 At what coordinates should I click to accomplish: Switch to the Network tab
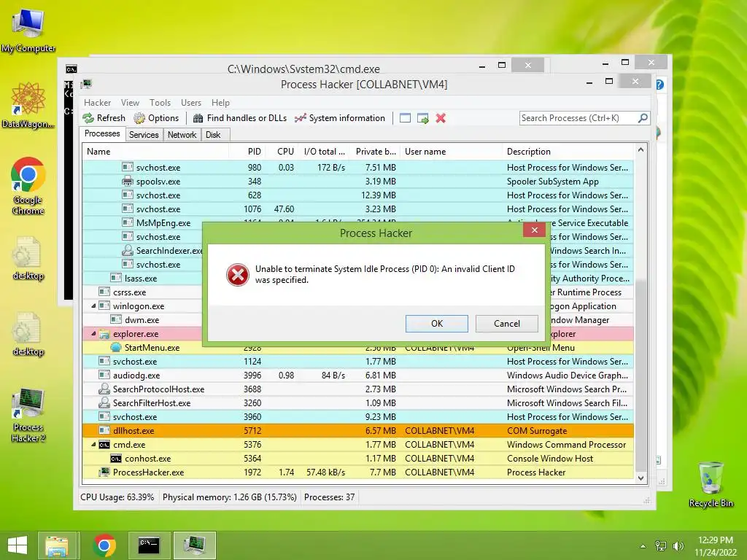[x=182, y=135]
